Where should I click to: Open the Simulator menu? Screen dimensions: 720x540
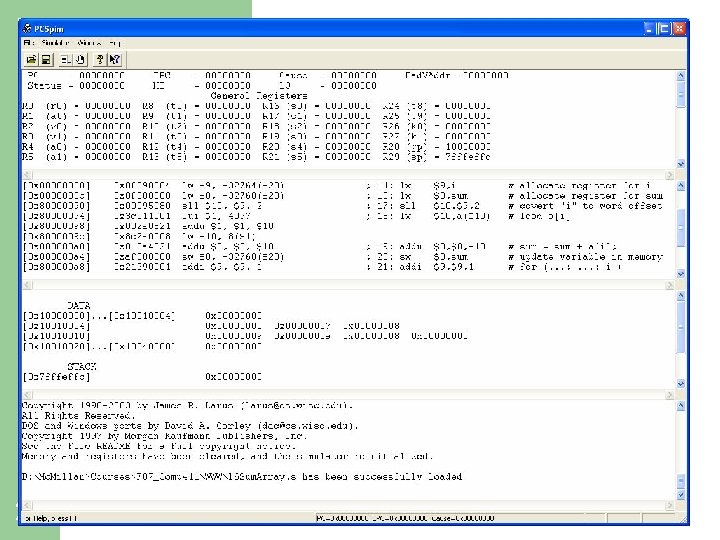click(55, 43)
